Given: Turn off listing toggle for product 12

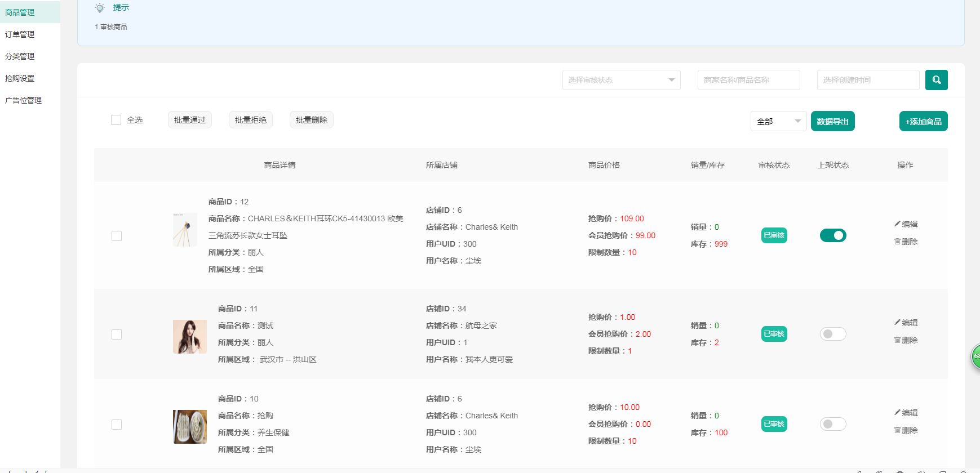Looking at the screenshot, I should point(833,235).
